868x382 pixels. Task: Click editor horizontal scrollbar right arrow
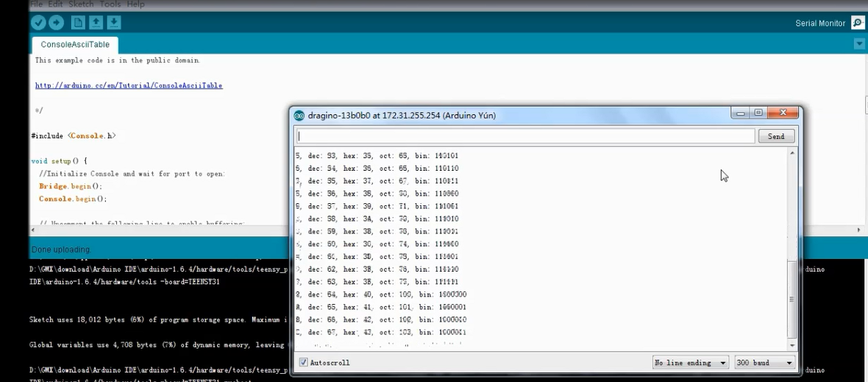click(x=859, y=229)
